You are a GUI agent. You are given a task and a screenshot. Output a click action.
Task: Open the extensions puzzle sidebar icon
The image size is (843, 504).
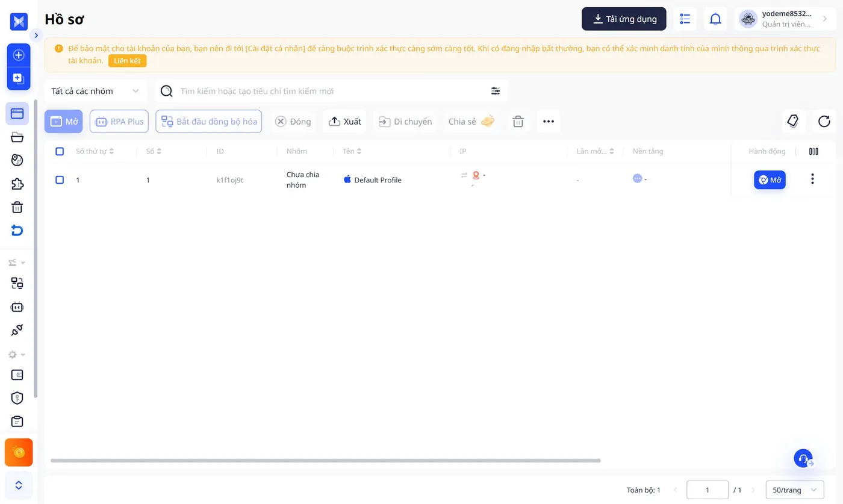click(17, 184)
